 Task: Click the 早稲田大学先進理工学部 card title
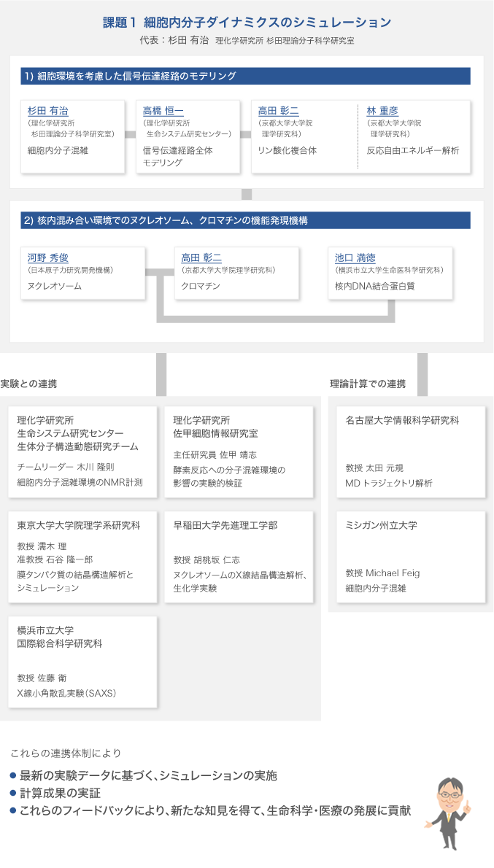click(225, 526)
